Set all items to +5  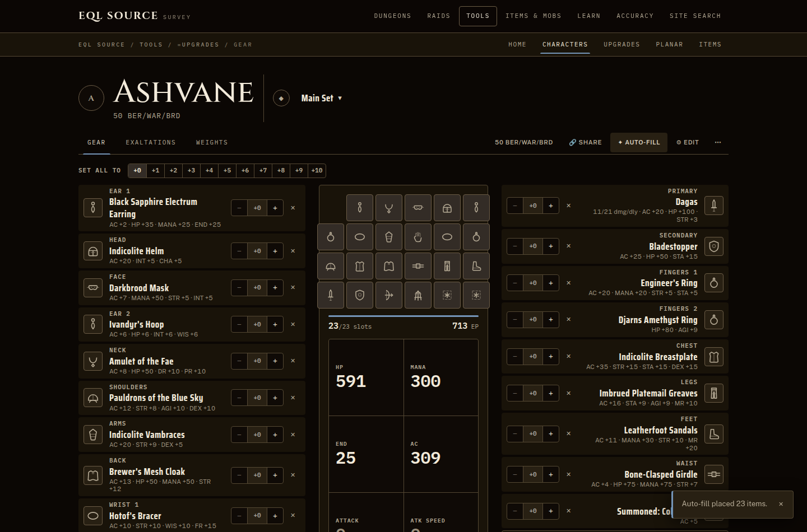coord(227,171)
